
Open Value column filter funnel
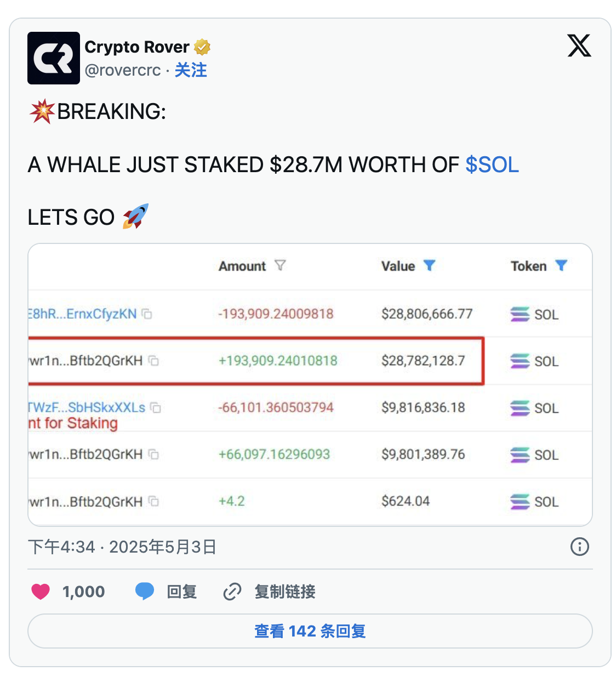tap(430, 266)
